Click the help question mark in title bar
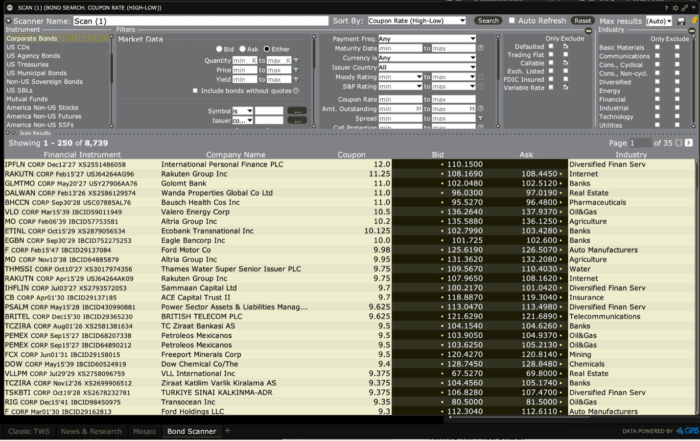The image size is (700, 441). [667, 8]
